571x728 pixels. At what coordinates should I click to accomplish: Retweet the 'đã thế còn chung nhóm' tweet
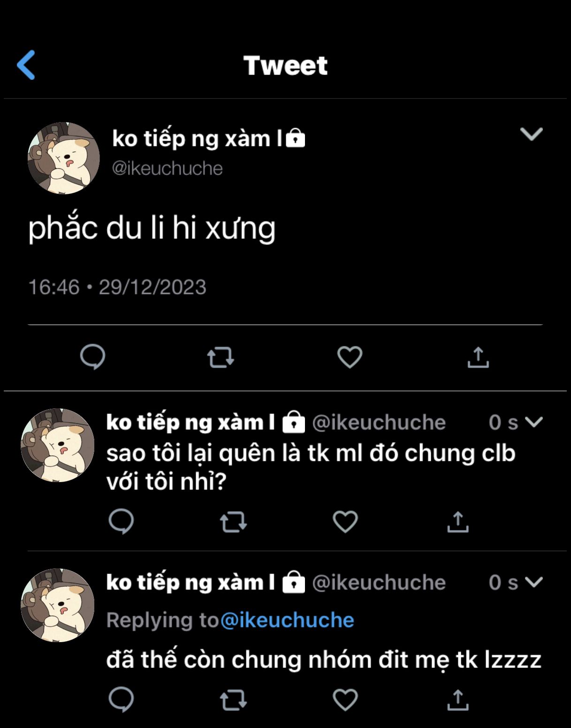point(233,700)
